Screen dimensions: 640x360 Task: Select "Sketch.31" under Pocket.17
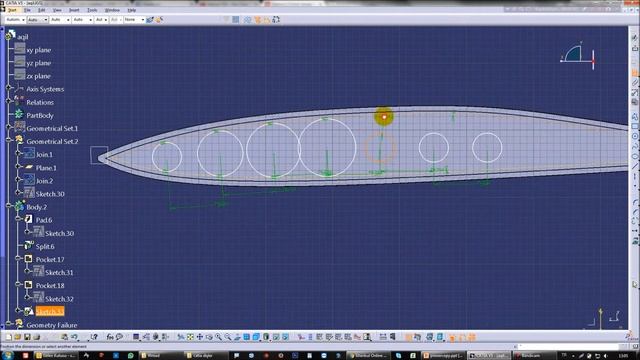(59, 273)
